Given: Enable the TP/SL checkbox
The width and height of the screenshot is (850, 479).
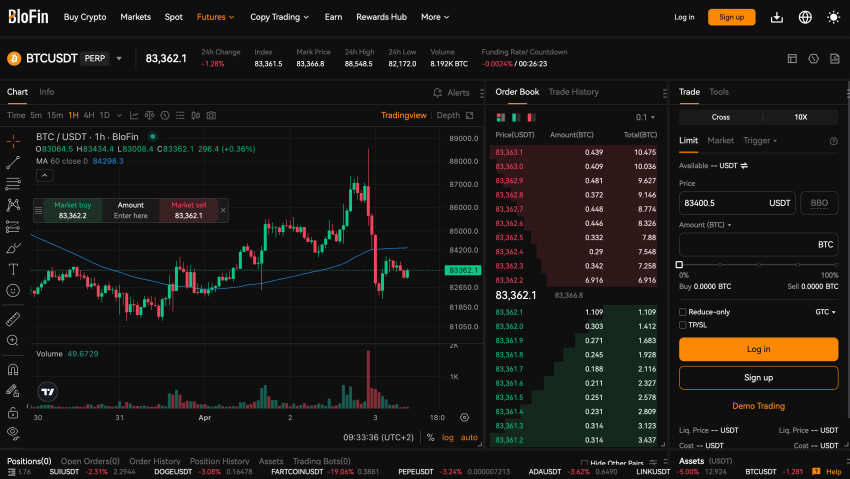Looking at the screenshot, I should click(683, 325).
